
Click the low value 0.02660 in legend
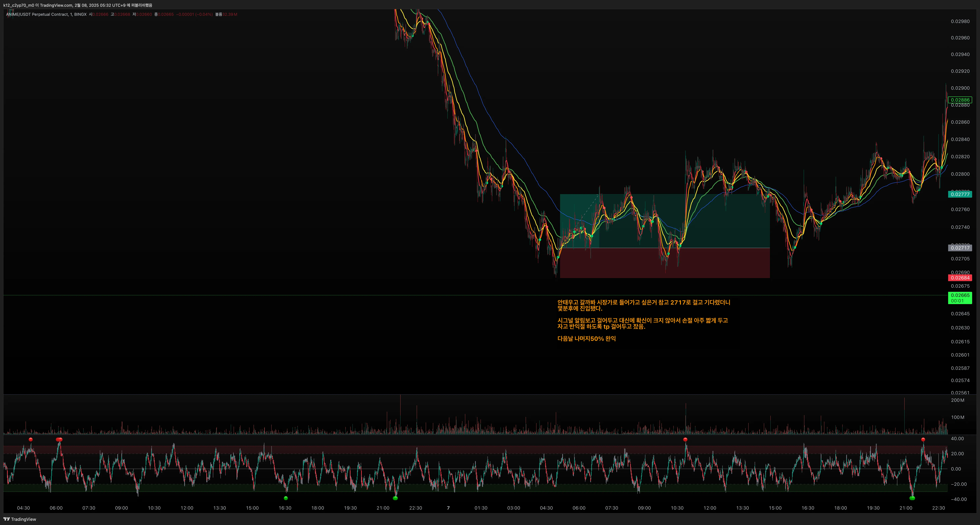[144, 14]
